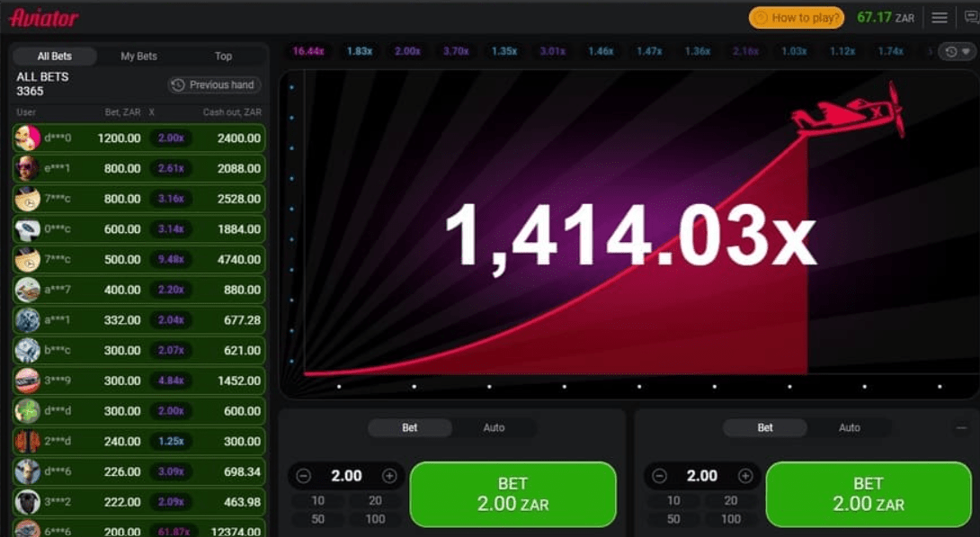Switch to the Top tab
Screen dimensions: 980x537
coord(223,56)
